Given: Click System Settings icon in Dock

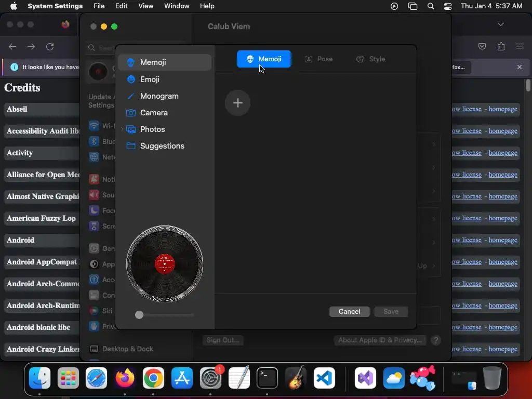Looking at the screenshot, I should point(210,378).
